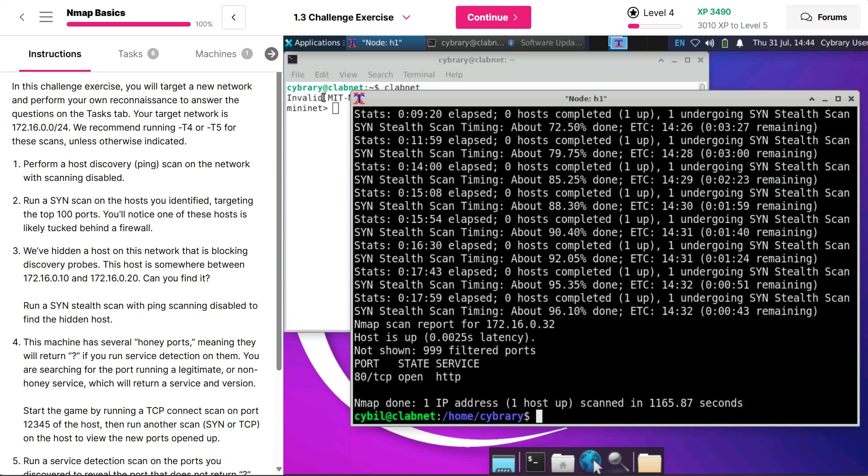Switch to the Tasks tab
The width and height of the screenshot is (868, 476).
coord(138,54)
